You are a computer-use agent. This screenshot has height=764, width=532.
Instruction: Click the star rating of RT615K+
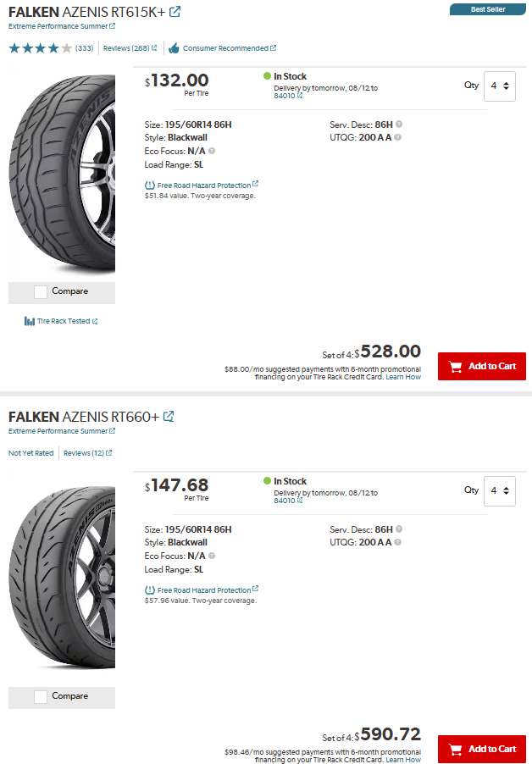(41, 48)
